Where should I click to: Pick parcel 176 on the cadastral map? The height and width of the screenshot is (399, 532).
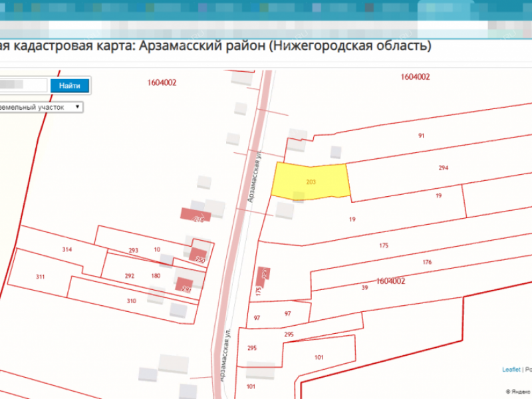click(426, 262)
